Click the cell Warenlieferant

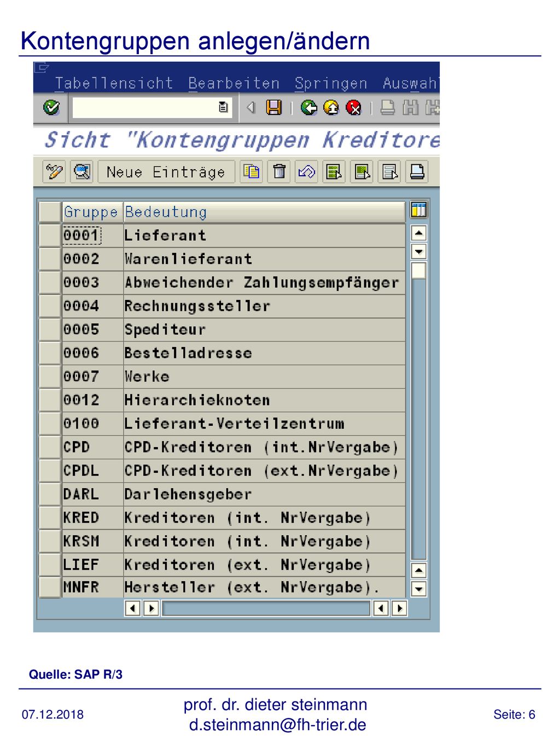[264, 259]
